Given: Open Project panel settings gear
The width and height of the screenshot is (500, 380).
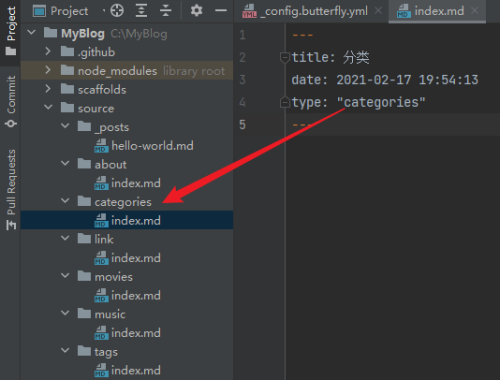Looking at the screenshot, I should pos(196,11).
